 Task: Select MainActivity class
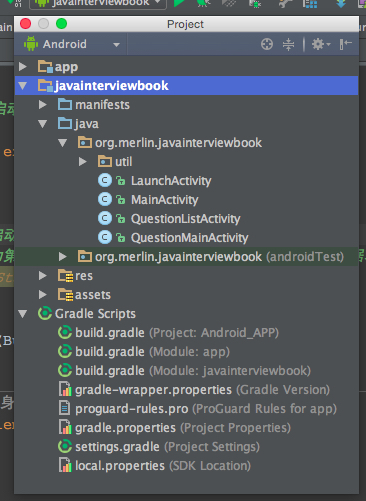(165, 200)
